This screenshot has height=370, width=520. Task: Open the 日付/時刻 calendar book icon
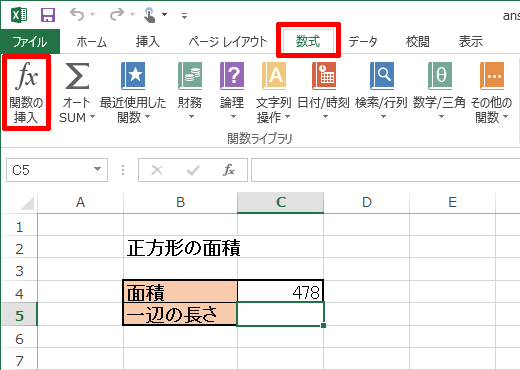point(324,76)
